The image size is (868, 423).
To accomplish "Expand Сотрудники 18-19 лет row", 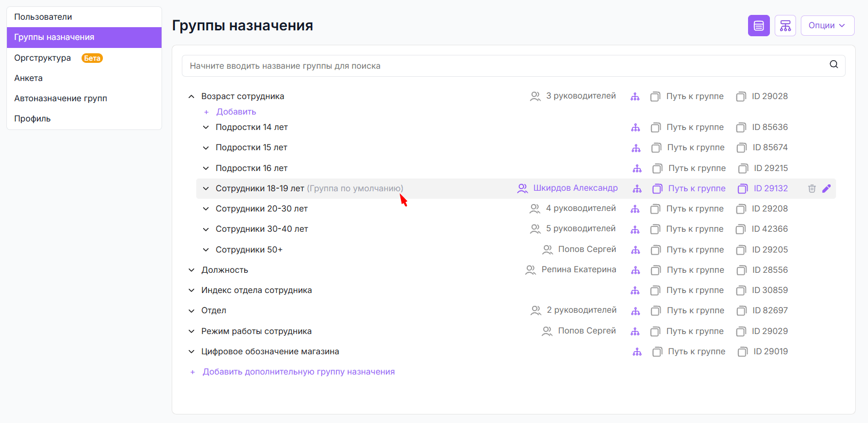I will 206,189.
